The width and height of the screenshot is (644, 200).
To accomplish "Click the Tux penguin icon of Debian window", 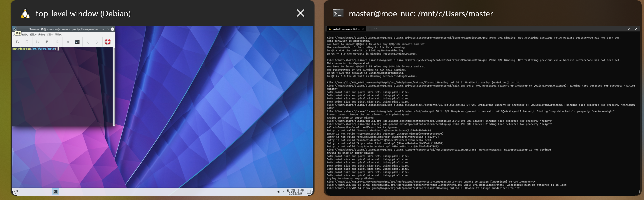I will point(25,14).
